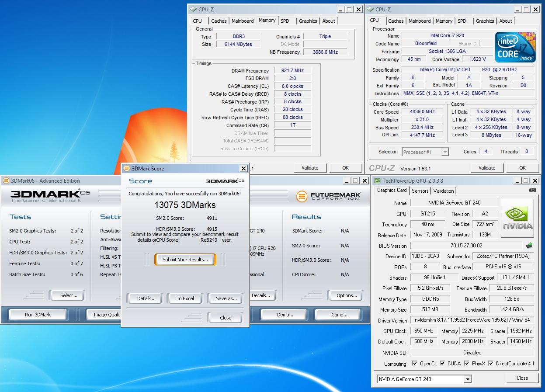This screenshot has width=545, height=392.
Task: Click the QPI Link value 4147.7 MHz
Action: (422, 135)
